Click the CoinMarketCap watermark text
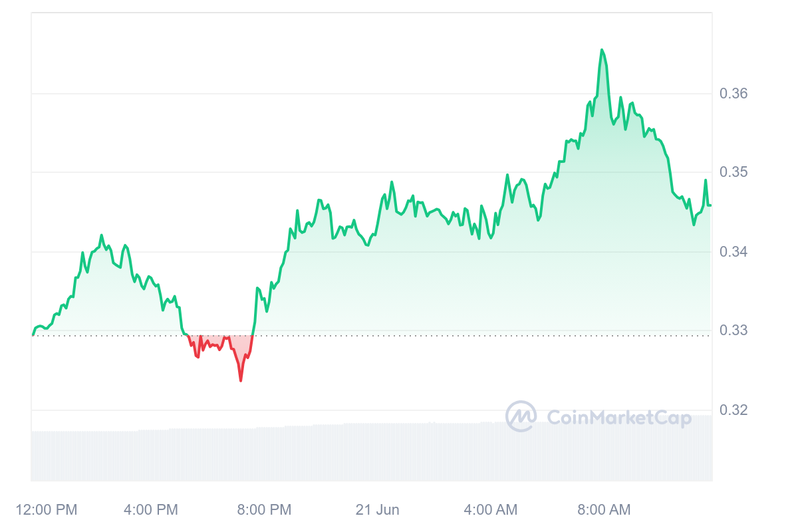The image size is (798, 532). pyautogui.click(x=618, y=417)
